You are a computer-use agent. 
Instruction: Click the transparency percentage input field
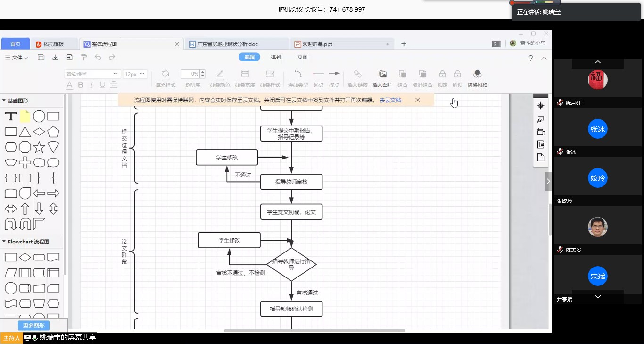point(190,74)
